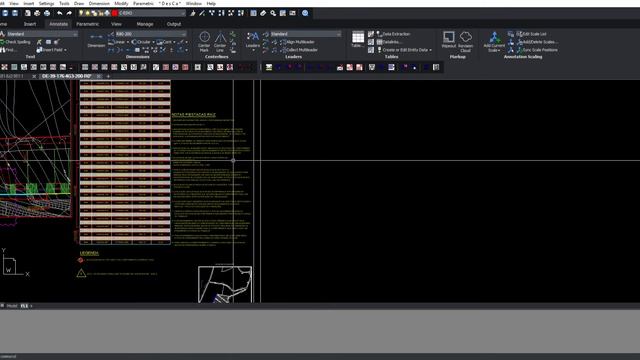Viewport: 640px width, 360px height.
Task: Click Sync Scale Positions tool
Action: coord(537,50)
